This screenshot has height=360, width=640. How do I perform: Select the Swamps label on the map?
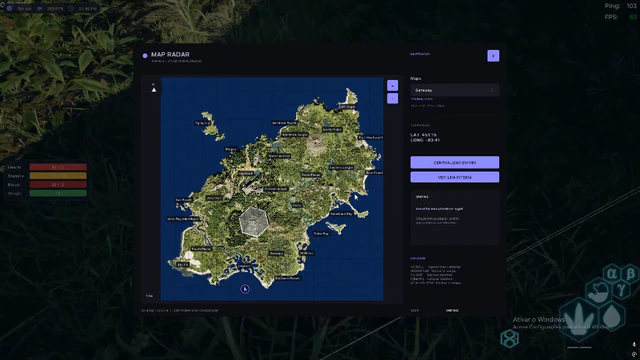pyautogui.click(x=276, y=253)
